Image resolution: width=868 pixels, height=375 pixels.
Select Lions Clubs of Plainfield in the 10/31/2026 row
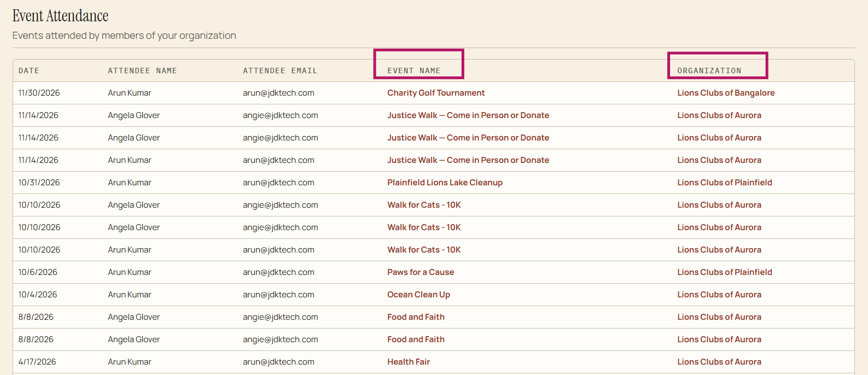pos(725,183)
